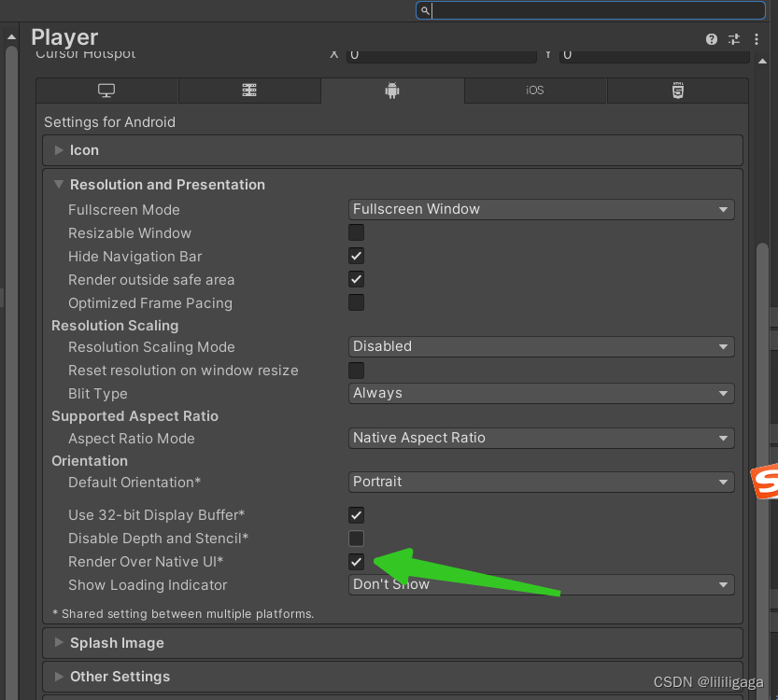Change Default Orientation via its dropdown

pyautogui.click(x=541, y=482)
